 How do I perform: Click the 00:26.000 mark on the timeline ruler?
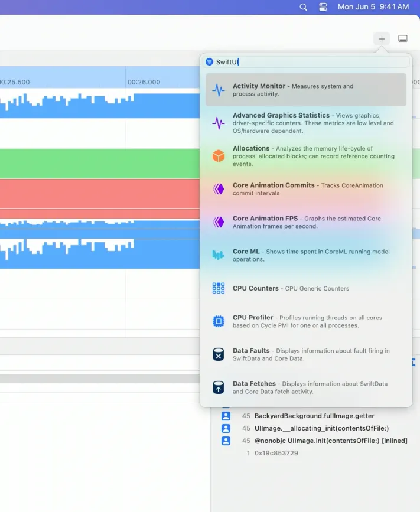pos(144,82)
